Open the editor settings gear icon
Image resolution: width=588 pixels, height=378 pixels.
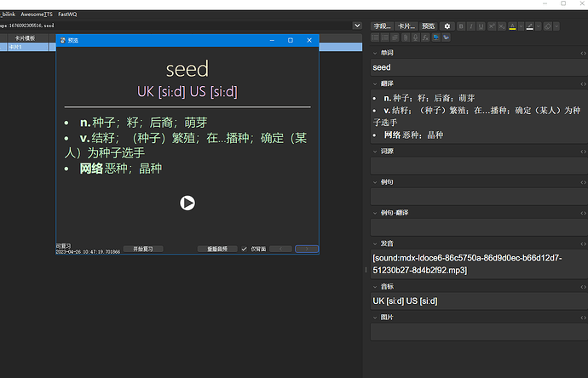pos(447,26)
